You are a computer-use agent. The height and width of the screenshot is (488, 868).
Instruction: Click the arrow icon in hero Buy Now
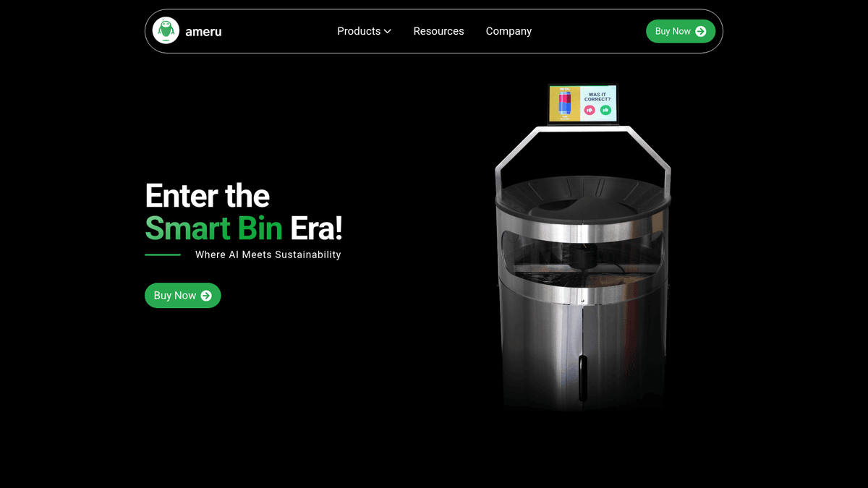tap(206, 296)
